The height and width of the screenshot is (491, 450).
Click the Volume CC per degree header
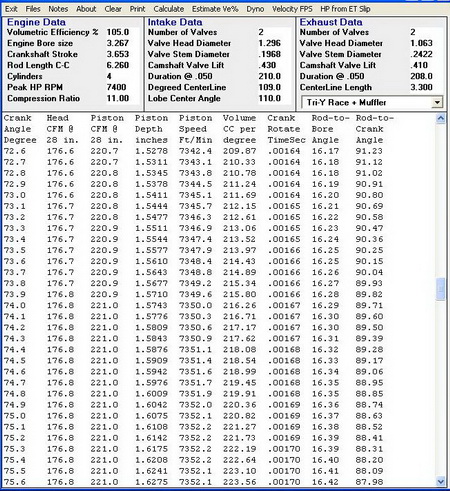pos(240,129)
